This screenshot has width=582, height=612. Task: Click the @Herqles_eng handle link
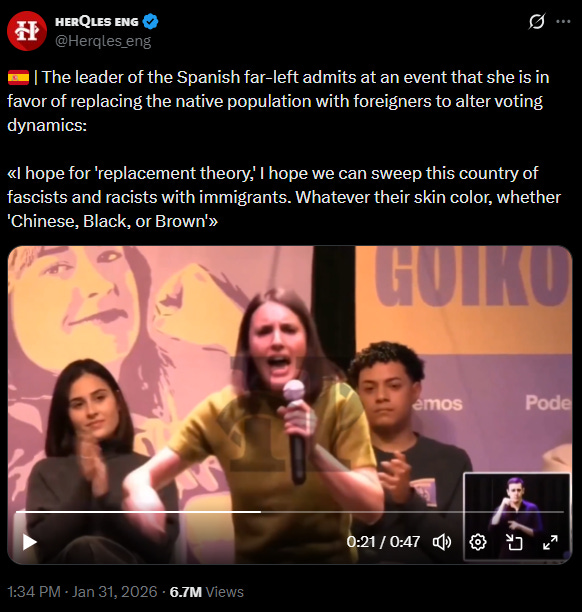[x=103, y=41]
